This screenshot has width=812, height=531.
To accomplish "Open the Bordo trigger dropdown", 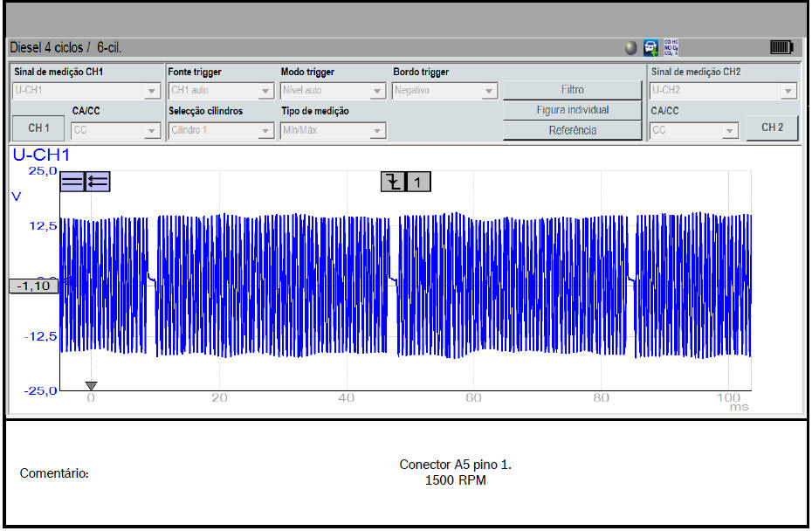I will tap(444, 91).
